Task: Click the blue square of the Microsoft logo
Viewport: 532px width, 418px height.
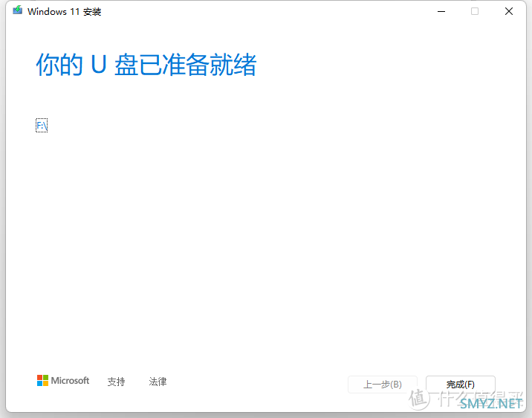Action: pyautogui.click(x=40, y=384)
